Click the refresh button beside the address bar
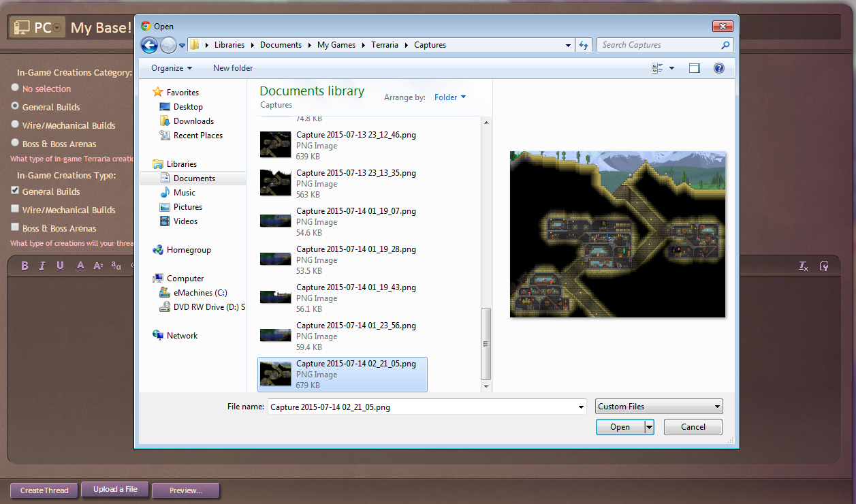Viewport: 856px width, 504px height. click(x=584, y=45)
